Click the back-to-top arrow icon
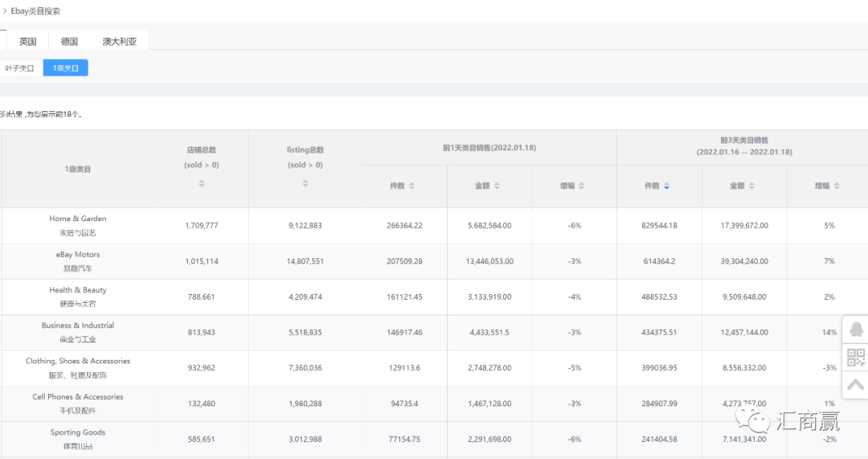The width and height of the screenshot is (868, 459). pos(856,385)
